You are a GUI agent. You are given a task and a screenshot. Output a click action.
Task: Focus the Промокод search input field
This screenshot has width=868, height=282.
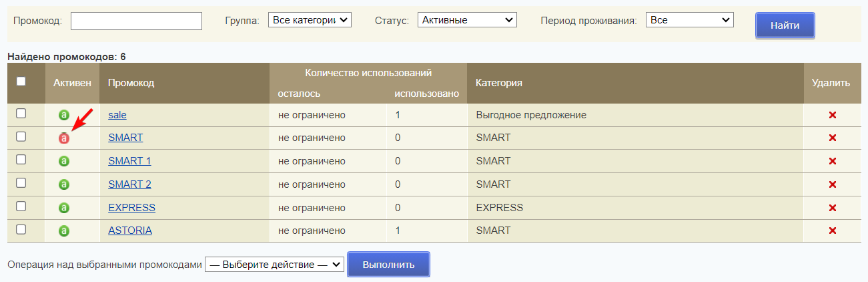point(136,21)
